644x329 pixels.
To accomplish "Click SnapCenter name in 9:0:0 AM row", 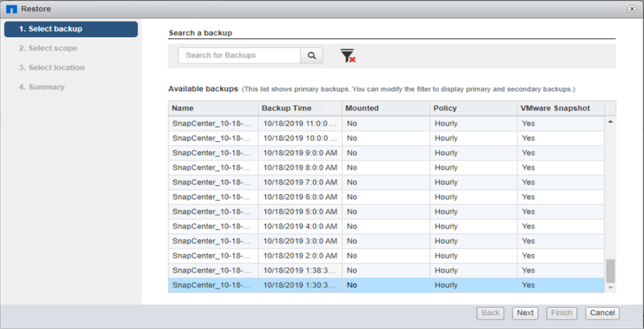I will pos(212,153).
